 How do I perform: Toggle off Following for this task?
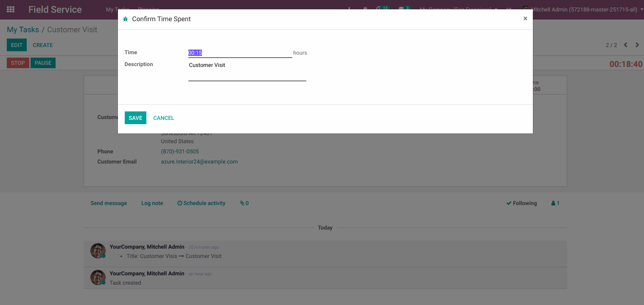(521, 203)
